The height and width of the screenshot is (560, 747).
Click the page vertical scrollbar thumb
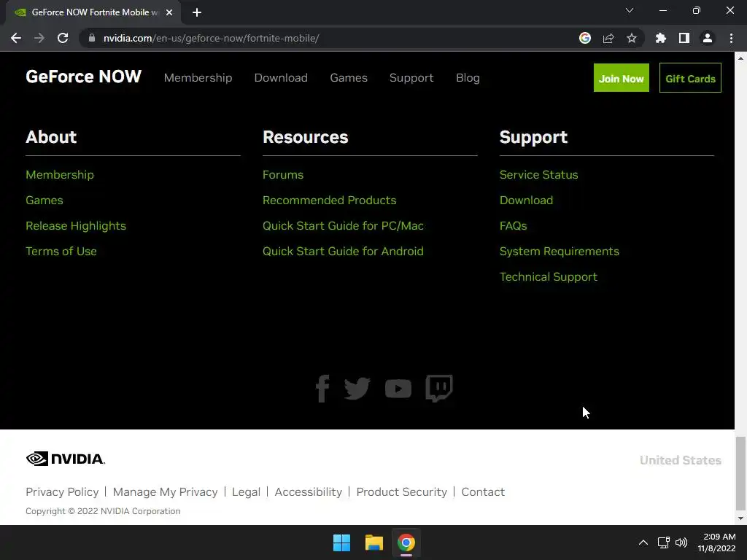(x=740, y=473)
